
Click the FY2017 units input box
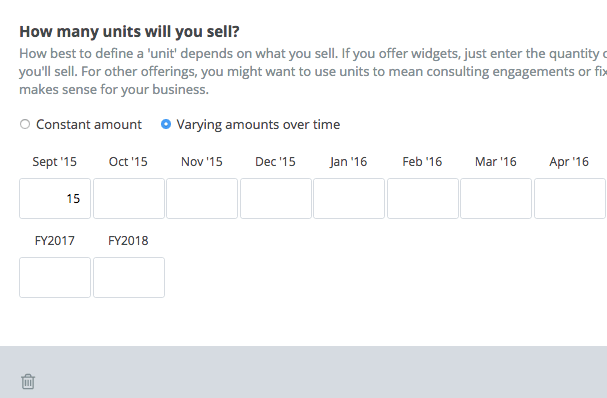pos(55,278)
